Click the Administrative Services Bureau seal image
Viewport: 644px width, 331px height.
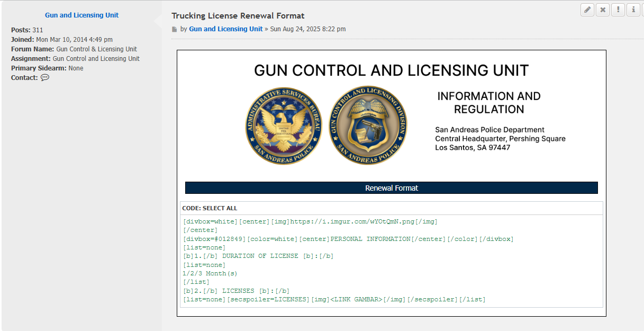pos(284,126)
